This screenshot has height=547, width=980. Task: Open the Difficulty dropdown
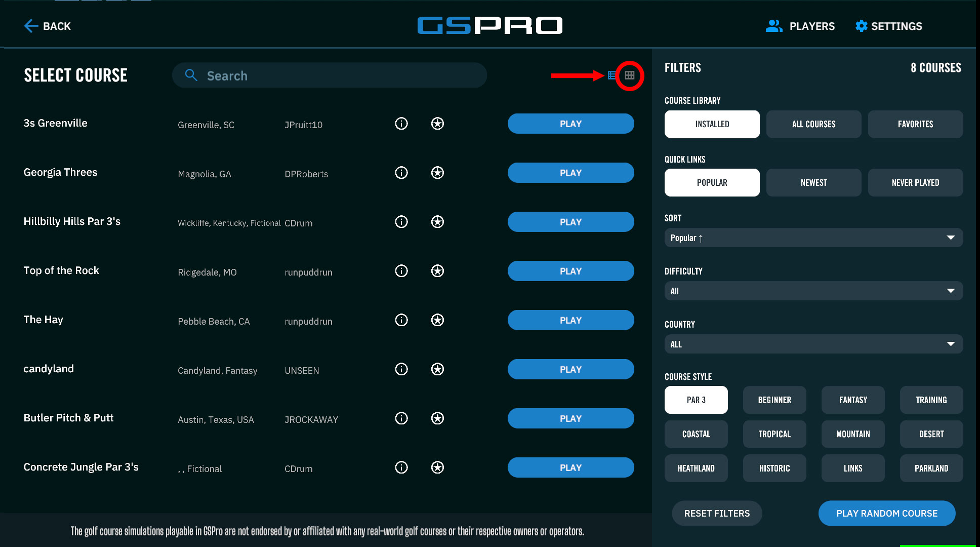813,291
